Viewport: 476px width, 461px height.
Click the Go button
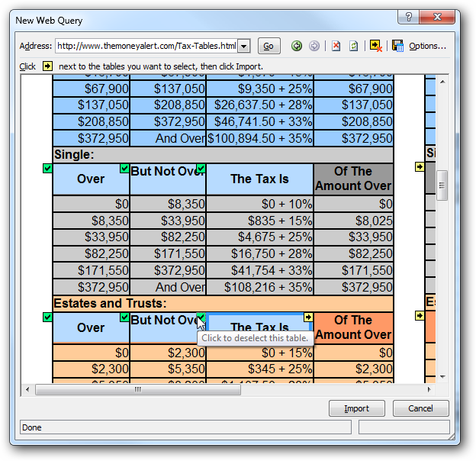point(269,46)
